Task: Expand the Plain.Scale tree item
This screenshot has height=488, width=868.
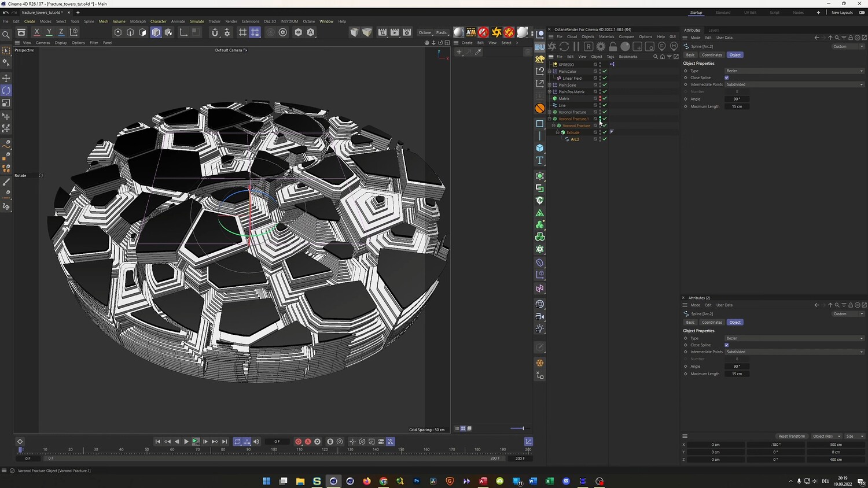Action: tap(550, 85)
